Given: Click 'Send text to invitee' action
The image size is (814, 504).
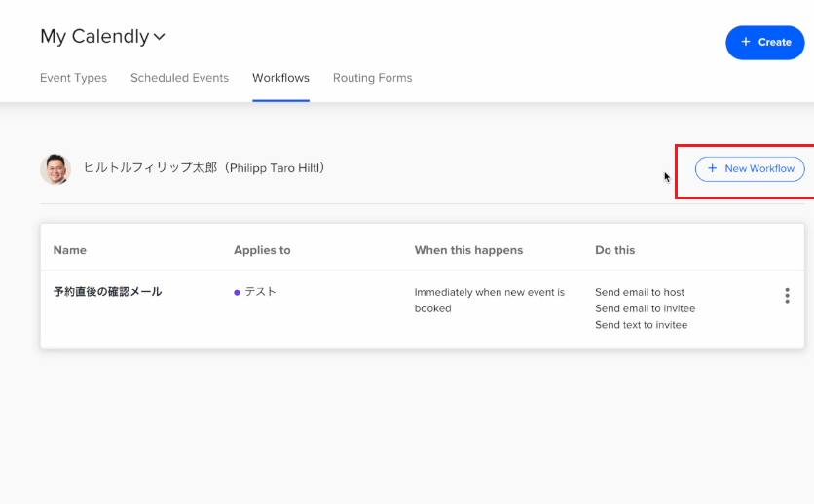Looking at the screenshot, I should [641, 325].
